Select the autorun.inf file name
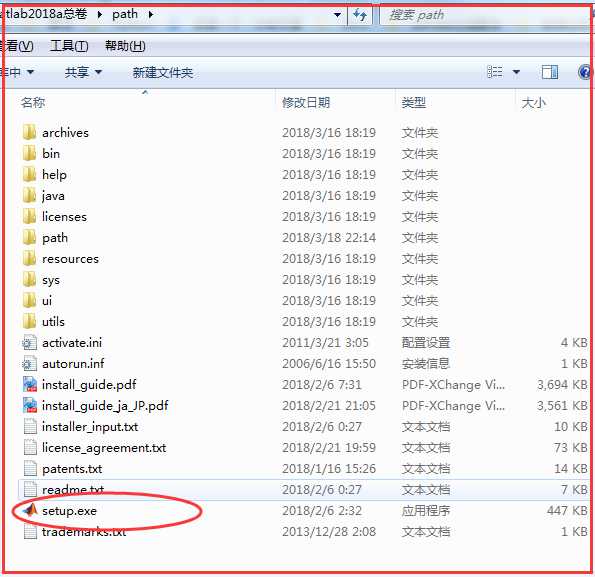 [73, 363]
